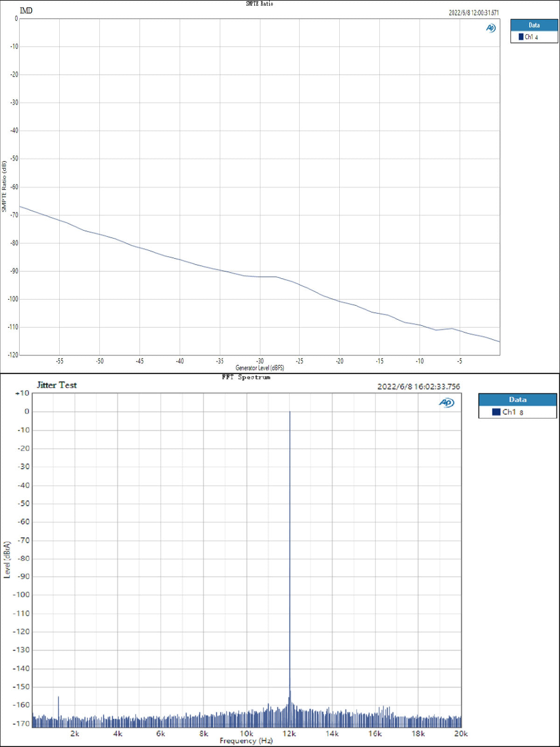Click the Generator Level (dBFS) axis label
Screen dimensions: 560x747
pyautogui.click(x=259, y=368)
